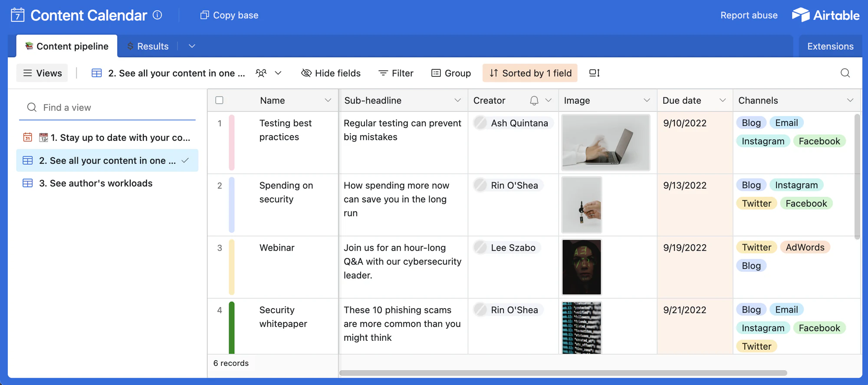868x385 pixels.
Task: Click the vertical scrollbar of the grid
Action: tap(857, 176)
